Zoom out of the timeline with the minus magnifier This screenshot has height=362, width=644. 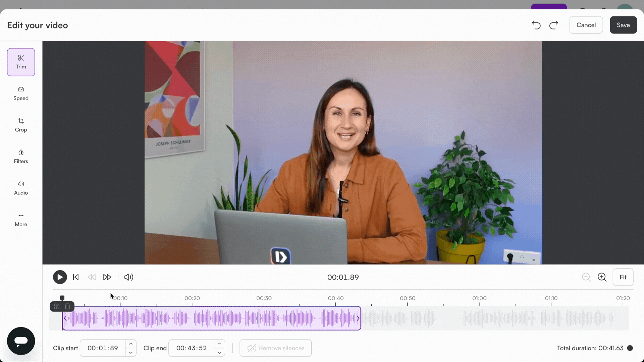586,277
